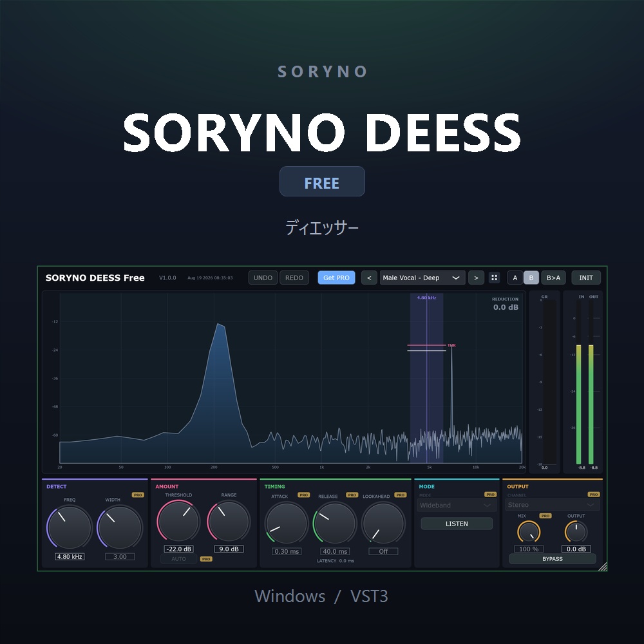This screenshot has height=644, width=644.
Task: Select compare slot B
Action: click(x=531, y=278)
